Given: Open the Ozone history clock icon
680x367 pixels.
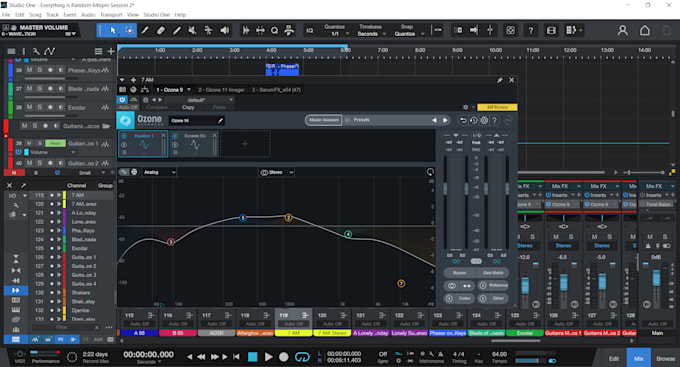Looking at the screenshot, I should coord(474,120).
